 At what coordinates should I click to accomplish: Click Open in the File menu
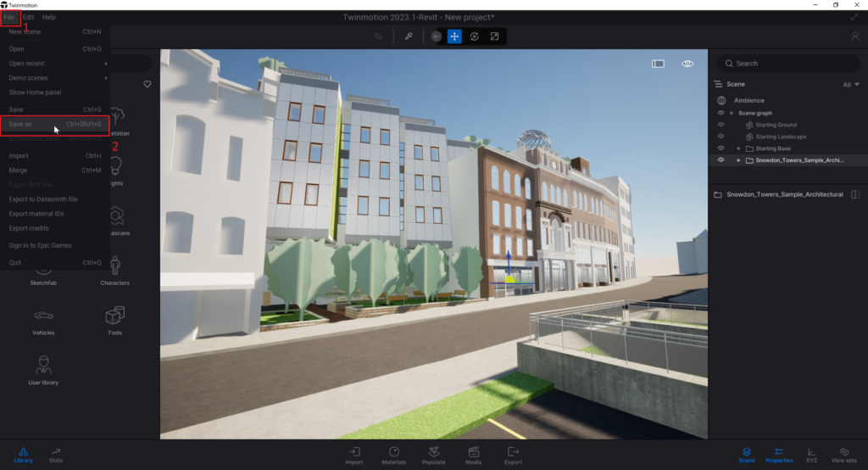(55, 48)
